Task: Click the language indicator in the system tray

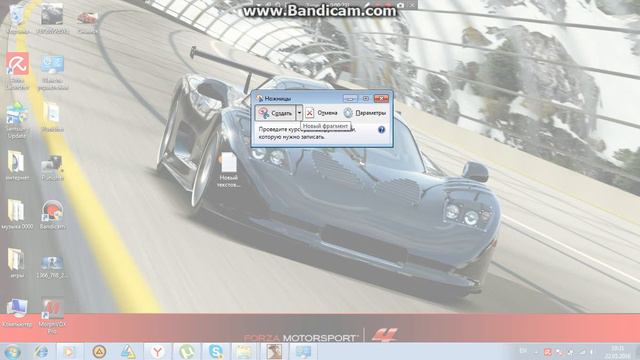Action: coord(523,351)
